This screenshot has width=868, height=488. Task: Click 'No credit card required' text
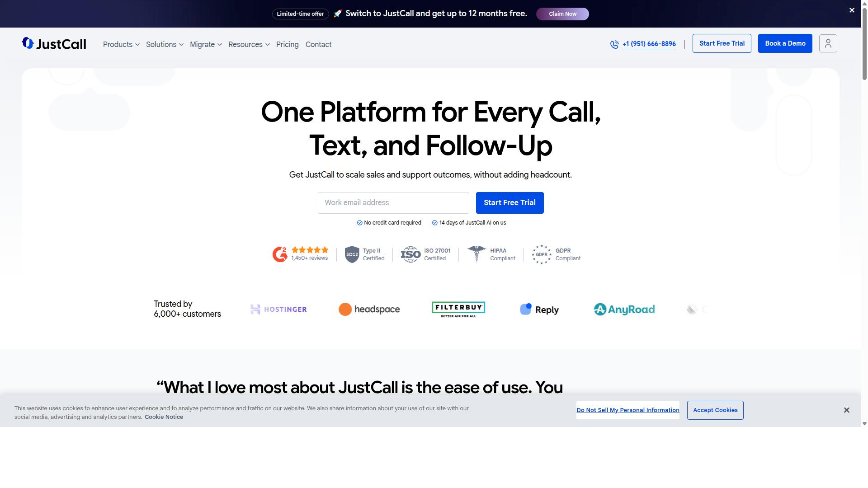click(x=392, y=223)
